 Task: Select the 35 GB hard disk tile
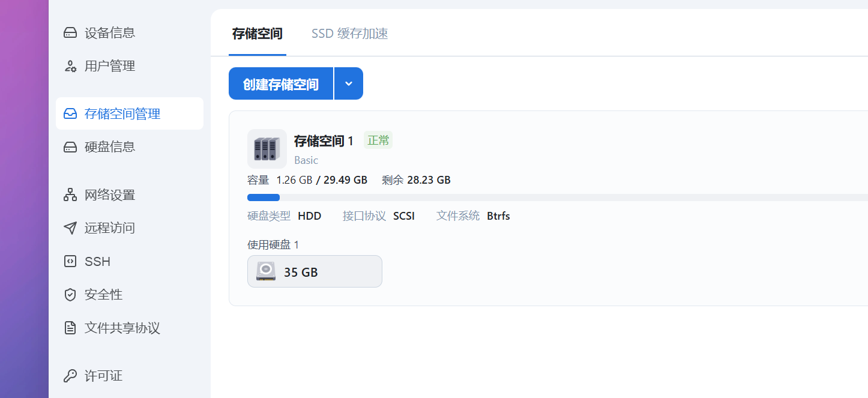(315, 271)
